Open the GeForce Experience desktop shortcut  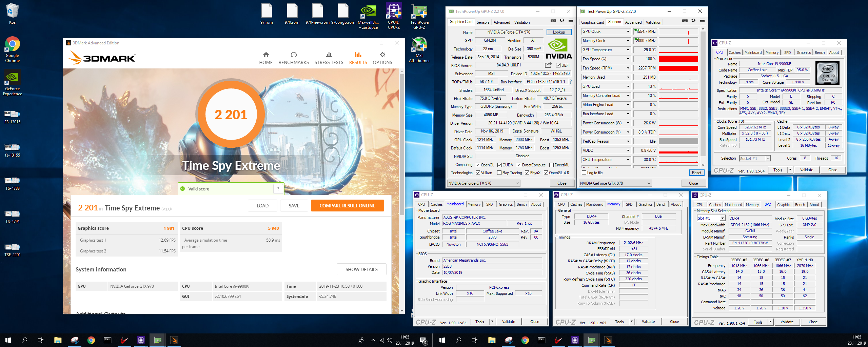[x=12, y=83]
